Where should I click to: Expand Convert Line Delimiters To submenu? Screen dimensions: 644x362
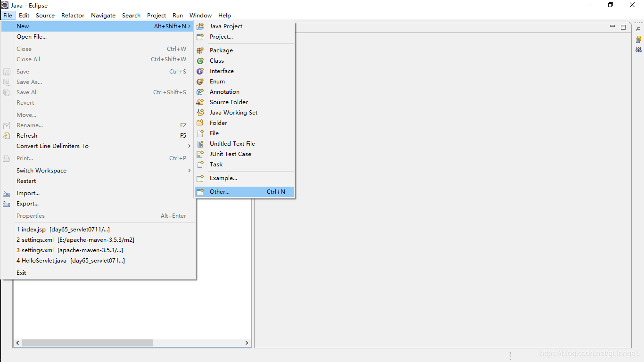pos(190,146)
